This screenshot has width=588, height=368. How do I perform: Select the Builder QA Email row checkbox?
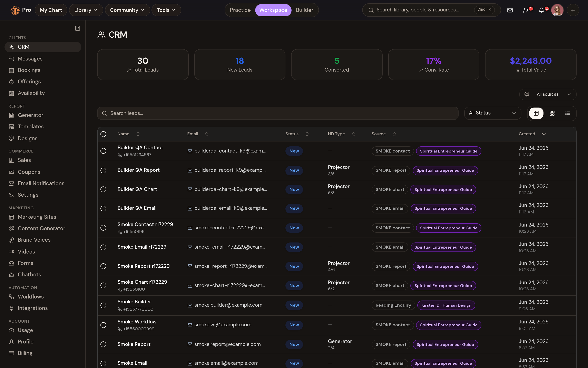click(x=103, y=209)
